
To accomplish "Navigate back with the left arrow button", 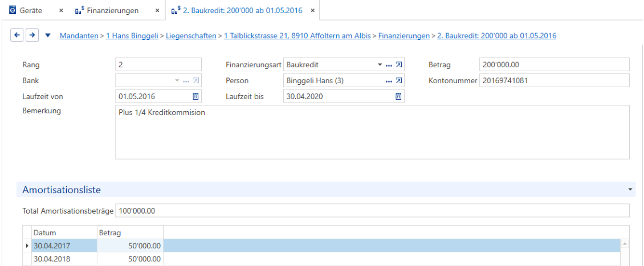I will pos(17,35).
